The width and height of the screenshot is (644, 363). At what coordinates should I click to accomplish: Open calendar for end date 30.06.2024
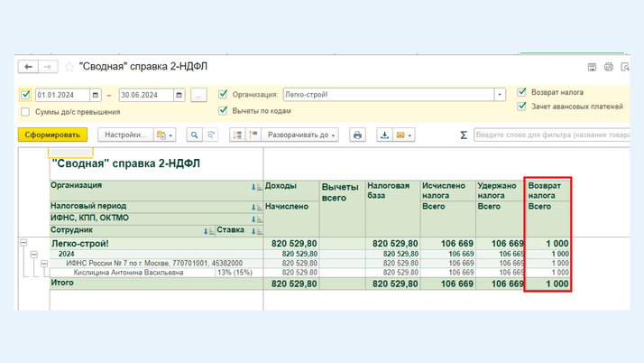(179, 95)
